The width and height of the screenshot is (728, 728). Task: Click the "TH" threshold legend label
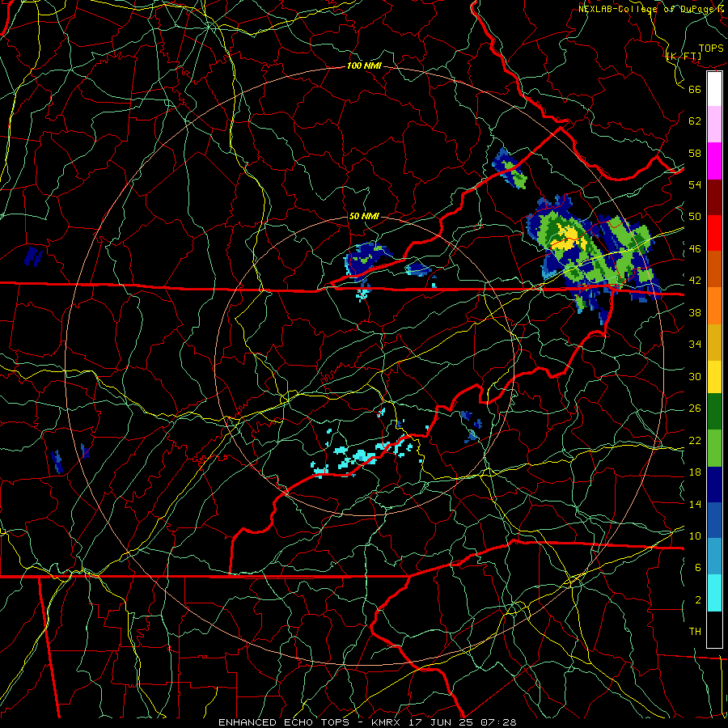pos(695,632)
